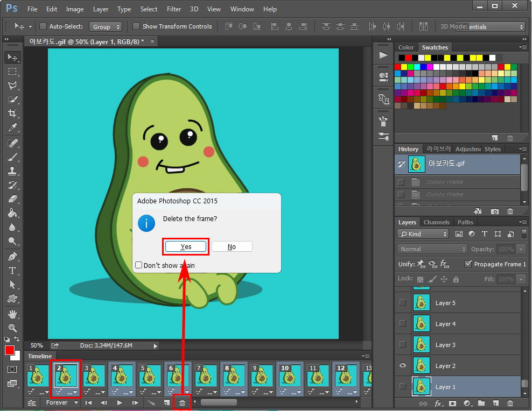
Task: Select the Quick Selection tool
Action: tap(12, 100)
